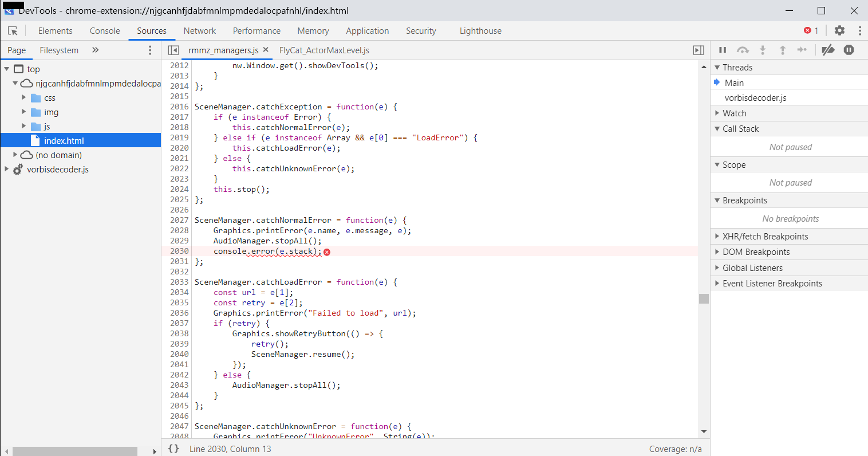Click the error marker on line 2030
This screenshot has width=868, height=456.
click(327, 252)
